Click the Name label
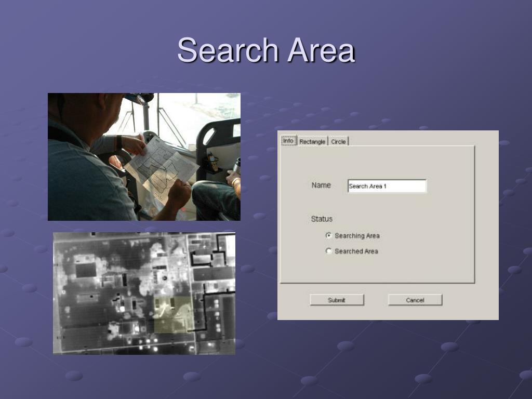Image resolution: width=532 pixels, height=399 pixels. [321, 185]
